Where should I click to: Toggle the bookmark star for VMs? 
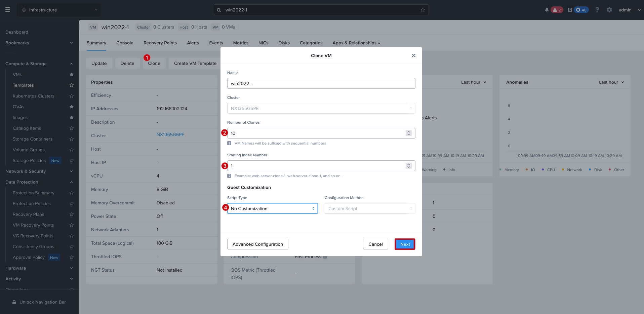pyautogui.click(x=71, y=75)
